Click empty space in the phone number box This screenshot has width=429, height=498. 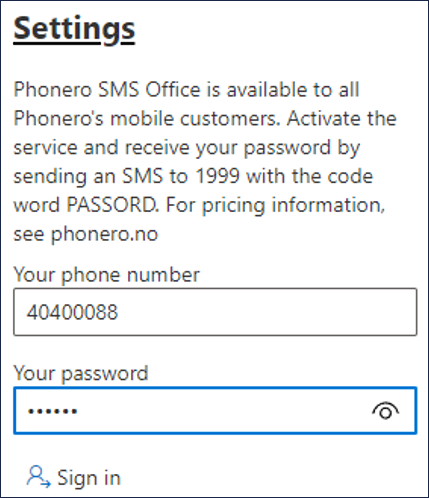point(267,312)
